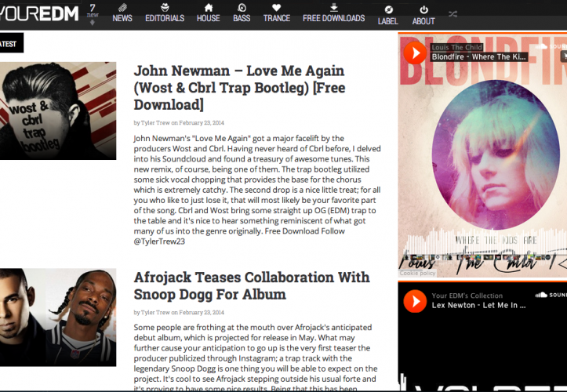Open the News section in navigation

point(122,13)
